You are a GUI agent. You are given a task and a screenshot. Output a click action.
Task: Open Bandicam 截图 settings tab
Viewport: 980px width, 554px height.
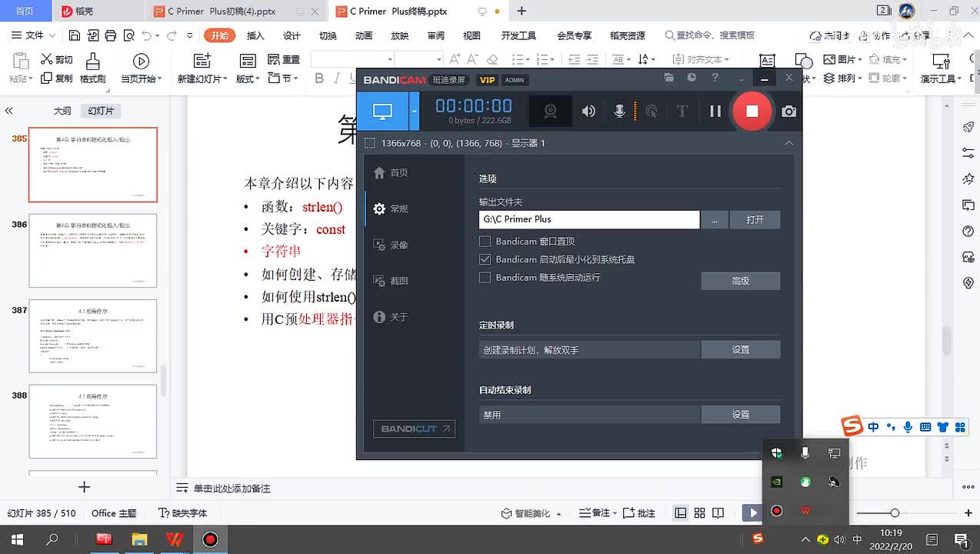[390, 281]
